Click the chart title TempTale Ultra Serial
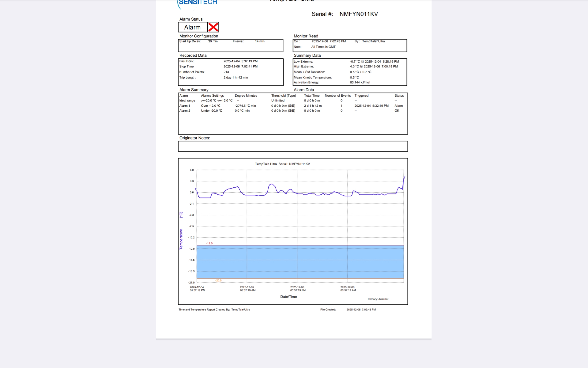The image size is (588, 368). [x=282, y=164]
